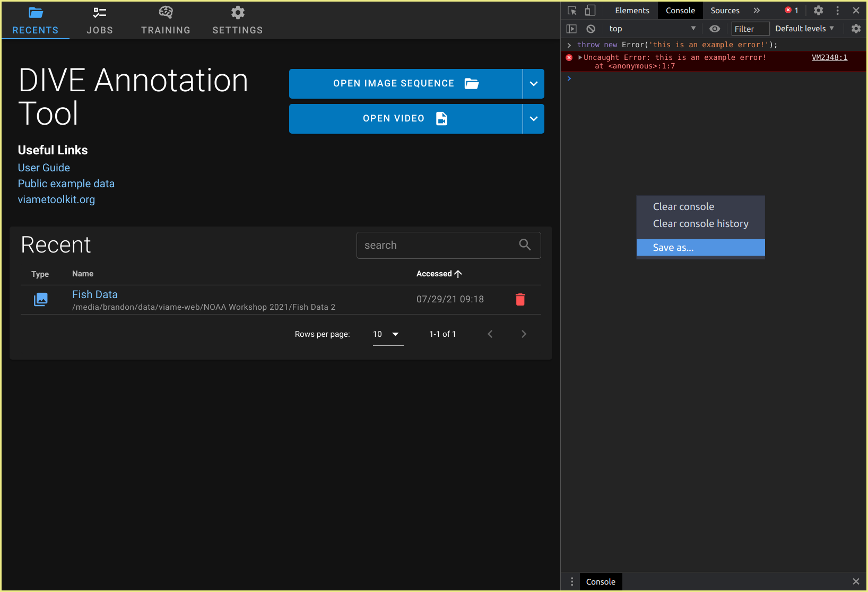The height and width of the screenshot is (592, 868).
Task: Click the magnifier search icon
Action: coord(525,245)
